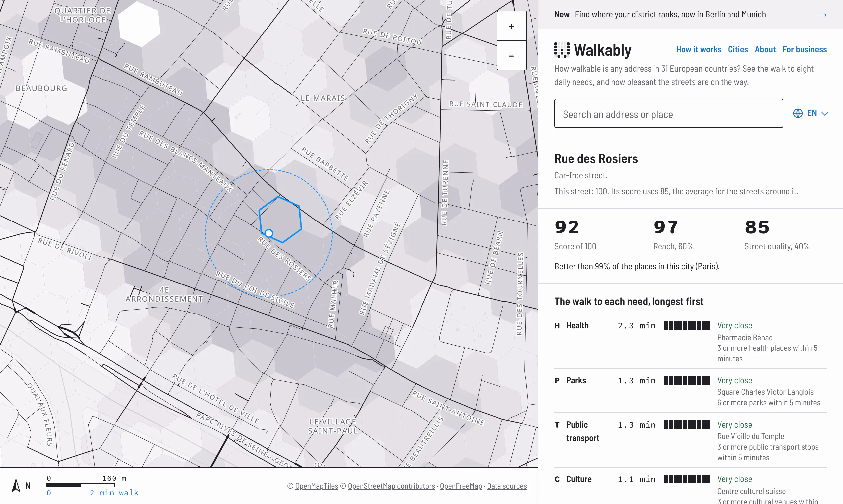Click the blue location marker dot on map
843x504 pixels.
click(x=268, y=233)
